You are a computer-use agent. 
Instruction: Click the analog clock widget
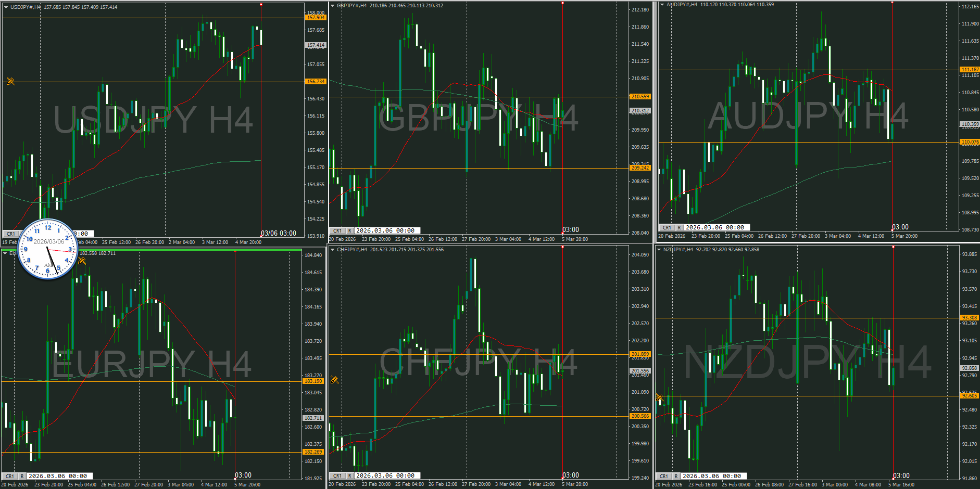click(x=48, y=249)
